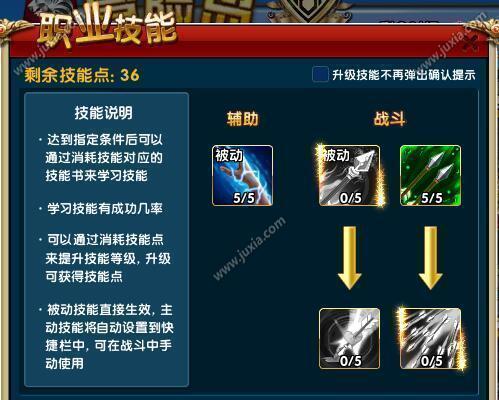Image resolution: width=499 pixels, height=400 pixels.
Task: Click the 达到指定条件后可以 description paragraph
Action: click(102, 158)
